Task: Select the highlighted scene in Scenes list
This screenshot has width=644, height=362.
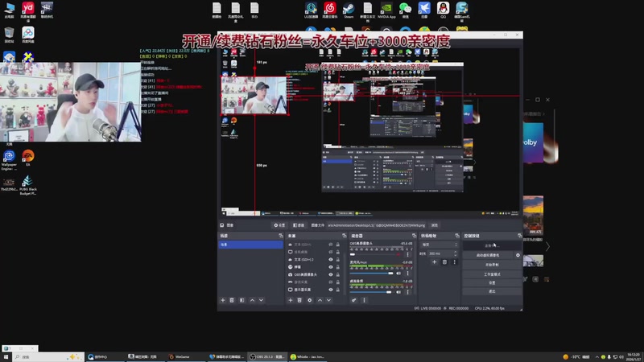Action: pos(250,245)
